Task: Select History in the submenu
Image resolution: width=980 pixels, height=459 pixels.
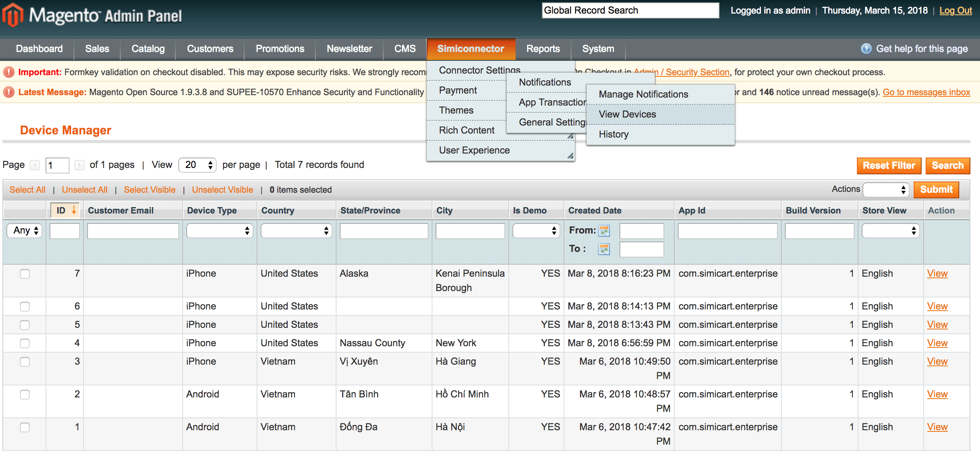Action: [660, 134]
